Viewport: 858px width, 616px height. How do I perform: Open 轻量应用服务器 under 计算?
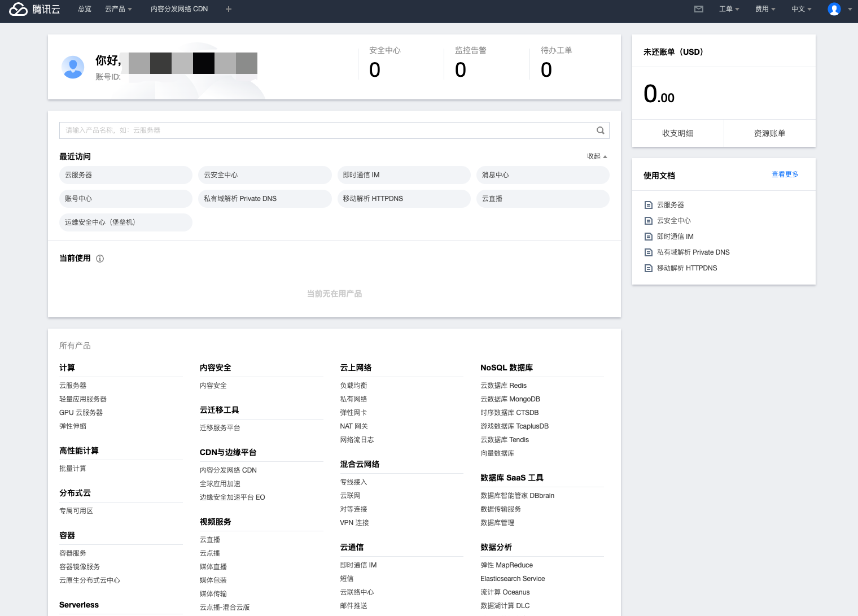(83, 399)
